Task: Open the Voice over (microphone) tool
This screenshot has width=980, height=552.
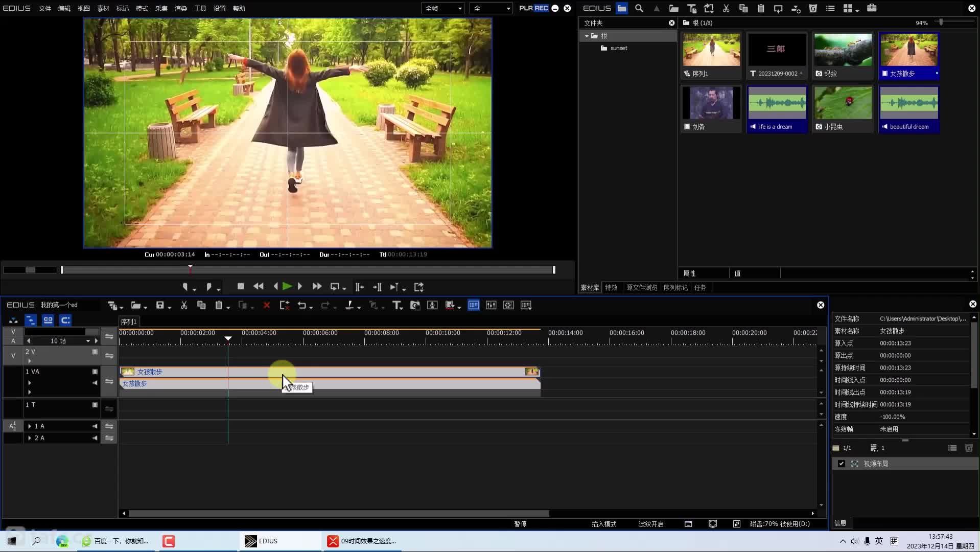Action: pos(432,306)
